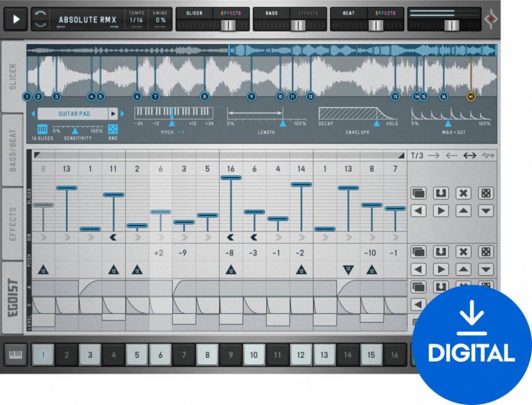532x405 pixels.
Task: Toggle the reverse direction arrow on step 4
Action: 113,237
